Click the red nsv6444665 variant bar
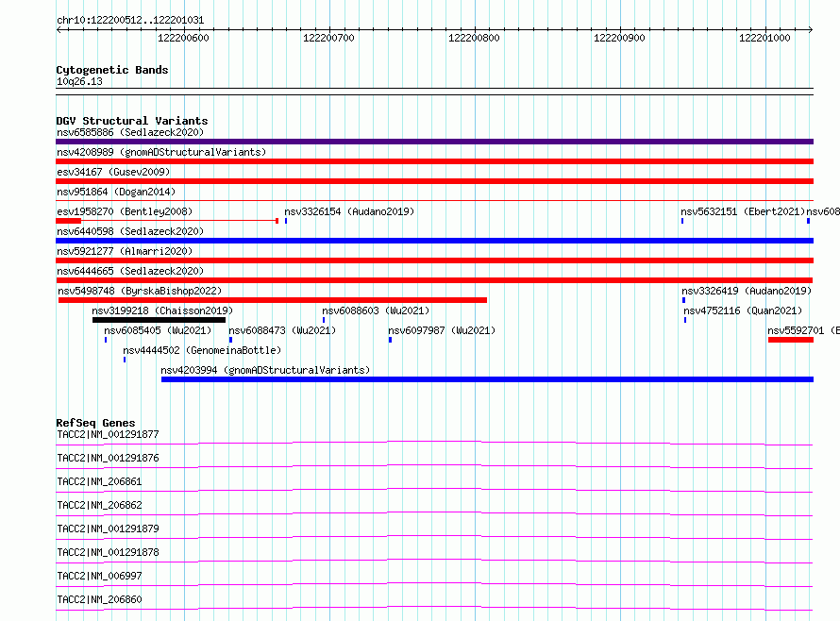The width and height of the screenshot is (840, 621). 434,280
